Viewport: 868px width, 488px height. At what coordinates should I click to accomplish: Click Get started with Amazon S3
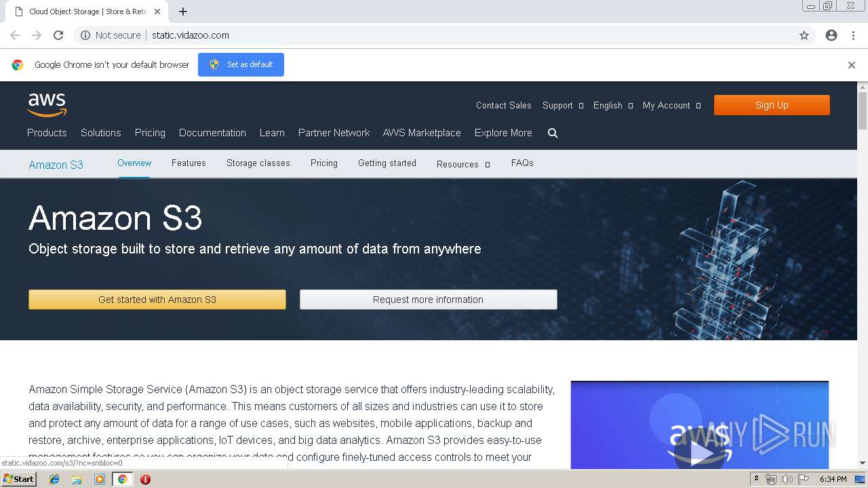tap(157, 300)
